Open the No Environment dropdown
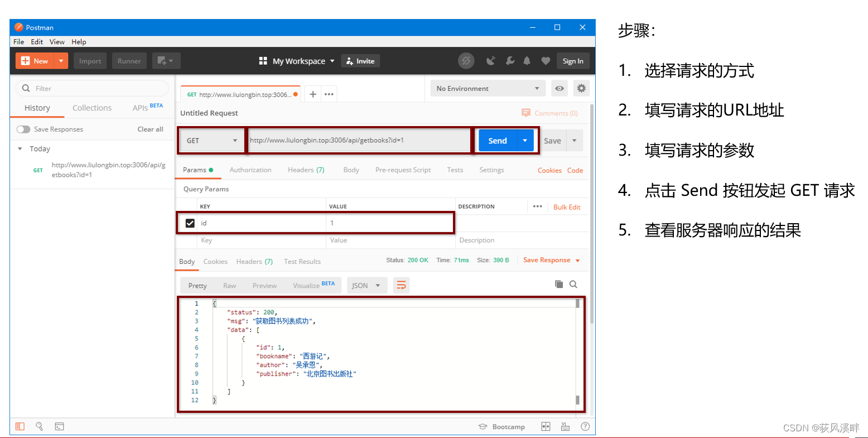The image size is (868, 438). pyautogui.click(x=488, y=88)
